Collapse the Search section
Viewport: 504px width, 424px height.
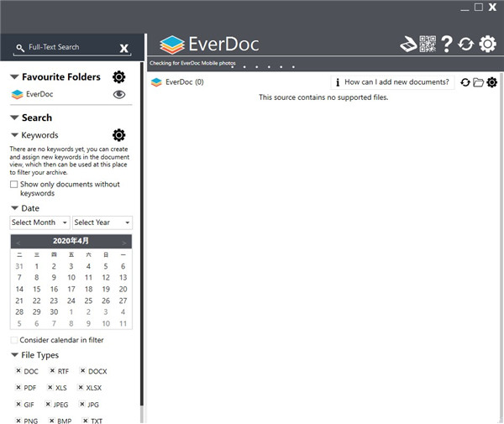click(x=14, y=118)
